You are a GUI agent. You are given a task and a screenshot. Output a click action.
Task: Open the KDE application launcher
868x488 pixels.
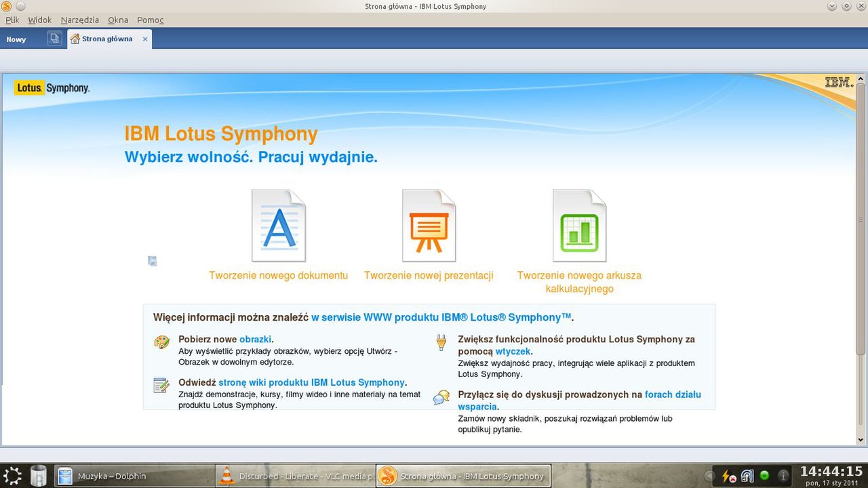(x=12, y=476)
